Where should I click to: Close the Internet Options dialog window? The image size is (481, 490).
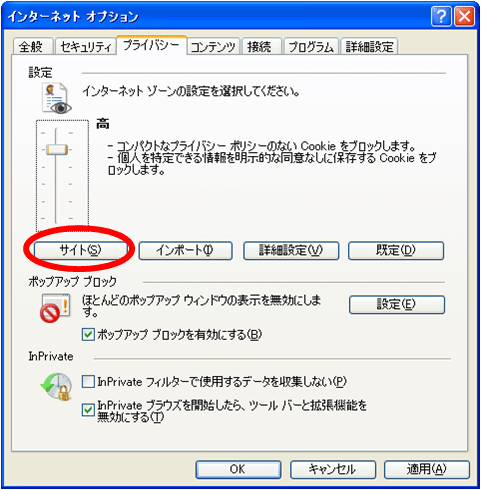(x=464, y=16)
